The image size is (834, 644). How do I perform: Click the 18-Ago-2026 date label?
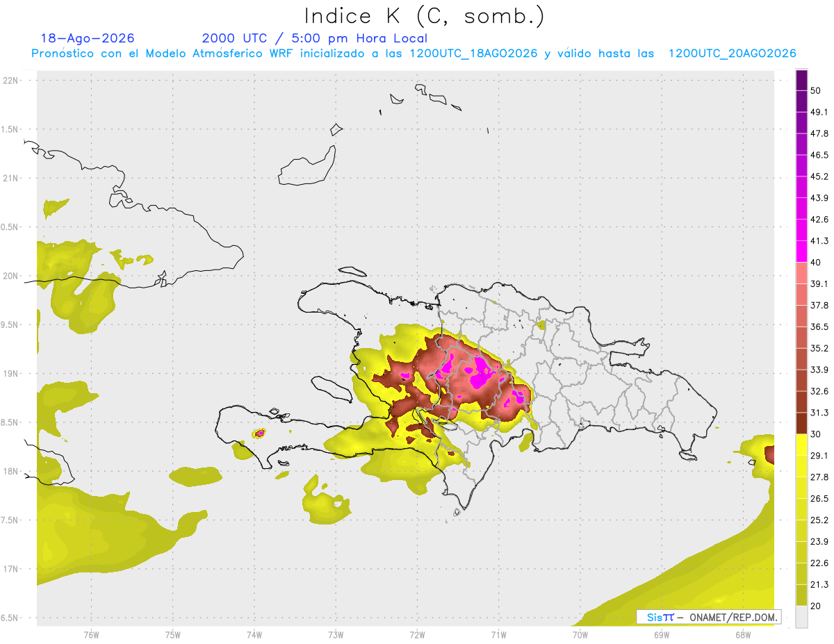point(88,38)
